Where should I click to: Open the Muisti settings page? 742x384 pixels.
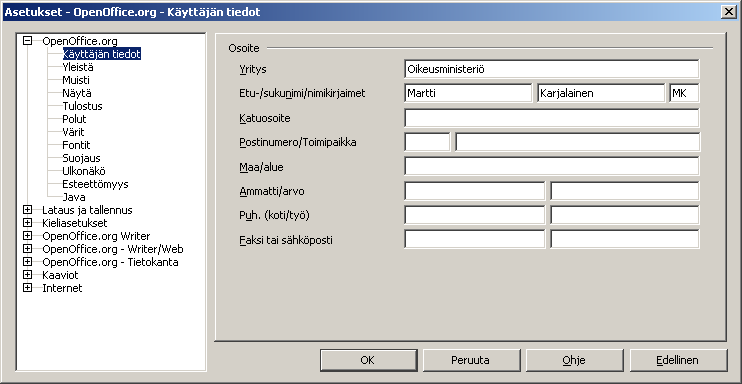[x=76, y=80]
